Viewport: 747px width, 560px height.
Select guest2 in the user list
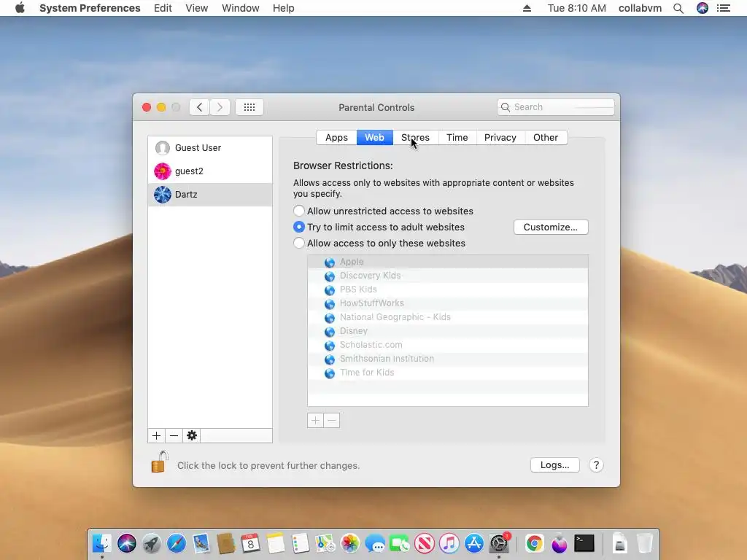pos(210,171)
